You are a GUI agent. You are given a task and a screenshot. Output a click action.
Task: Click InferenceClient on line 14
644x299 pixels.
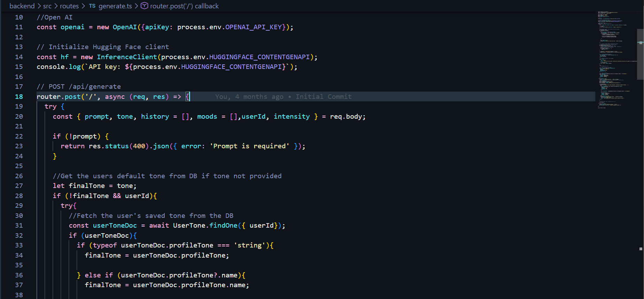click(x=127, y=57)
